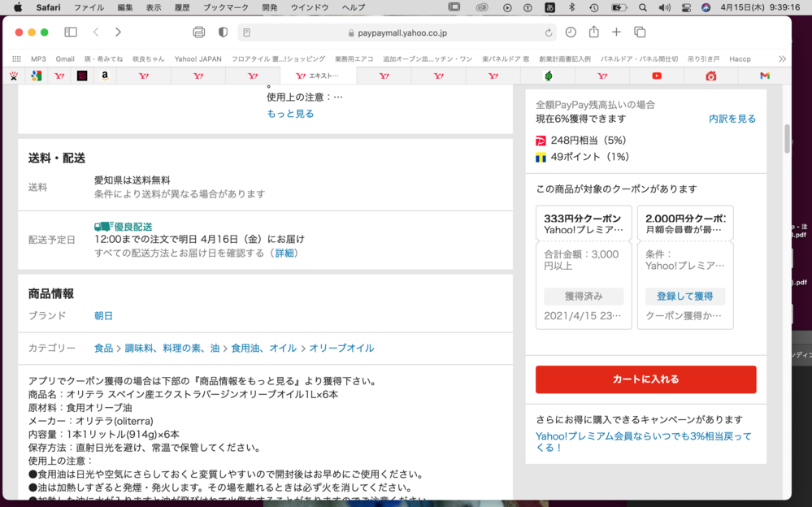The height and width of the screenshot is (507, 812).
Task: Show the tab overview
Action: pyautogui.click(x=640, y=32)
